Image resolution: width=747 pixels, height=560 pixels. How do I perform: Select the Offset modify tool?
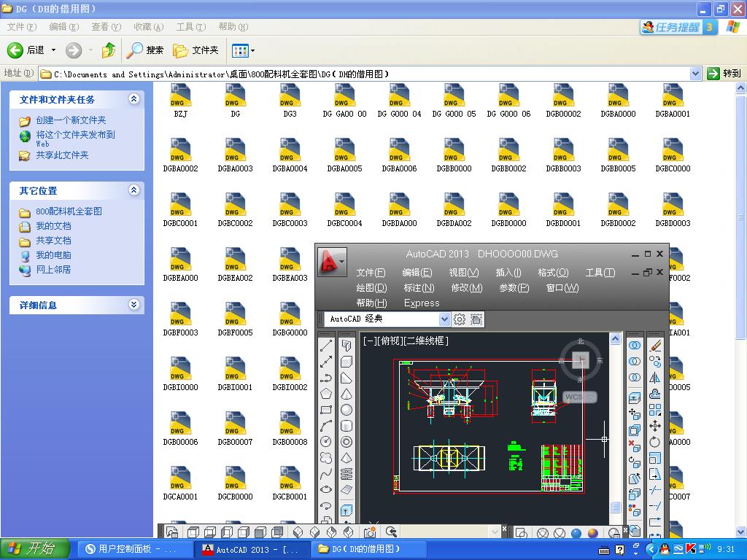coord(656,394)
